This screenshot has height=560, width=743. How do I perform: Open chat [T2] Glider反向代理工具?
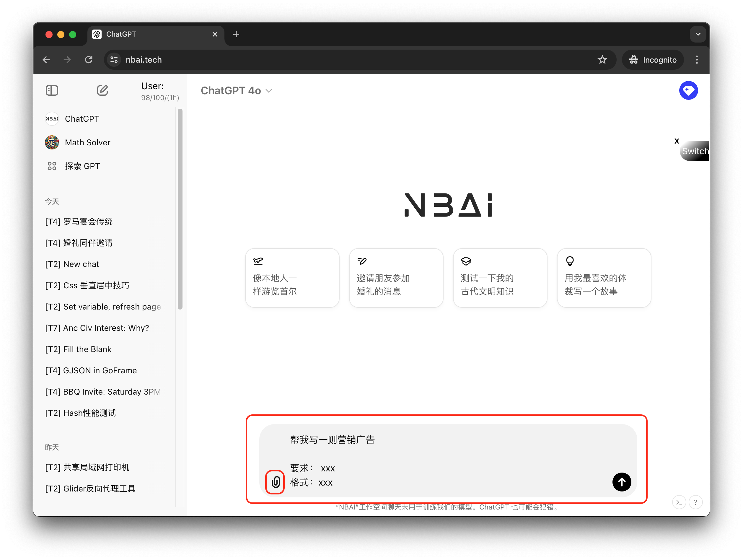pyautogui.click(x=90, y=489)
